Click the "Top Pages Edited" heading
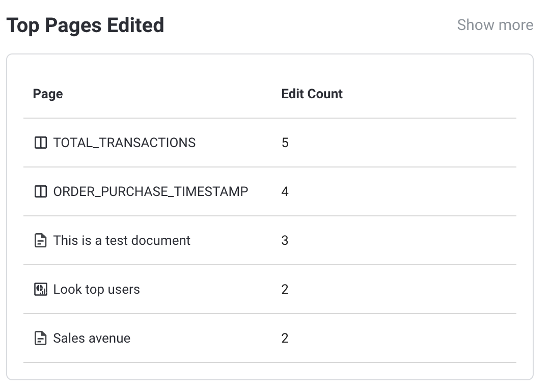 click(x=85, y=25)
